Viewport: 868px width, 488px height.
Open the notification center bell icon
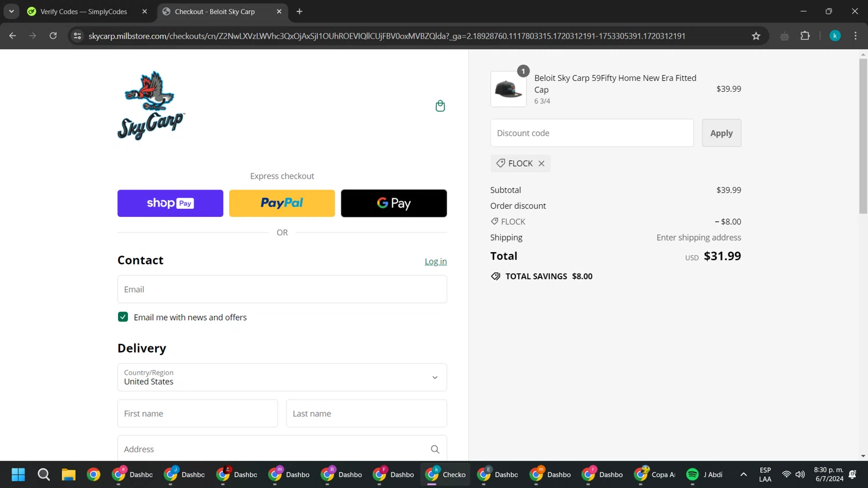coord(852,475)
